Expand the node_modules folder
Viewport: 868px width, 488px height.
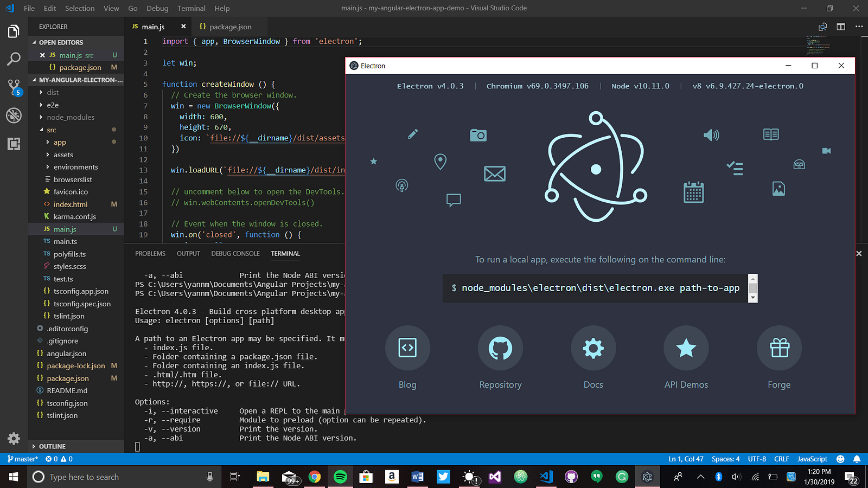click(70, 117)
